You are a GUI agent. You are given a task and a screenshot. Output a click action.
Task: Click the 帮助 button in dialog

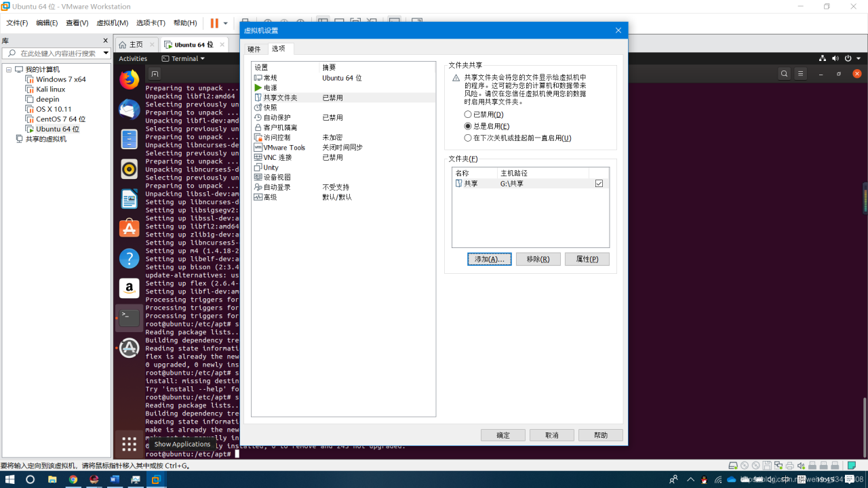(x=601, y=435)
